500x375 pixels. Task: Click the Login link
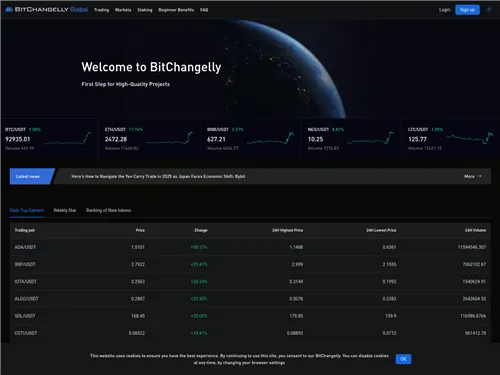(444, 10)
